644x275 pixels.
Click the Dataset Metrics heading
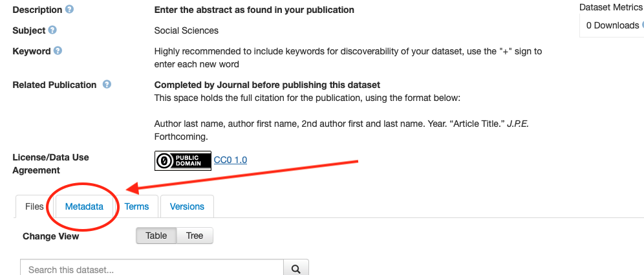tap(611, 7)
